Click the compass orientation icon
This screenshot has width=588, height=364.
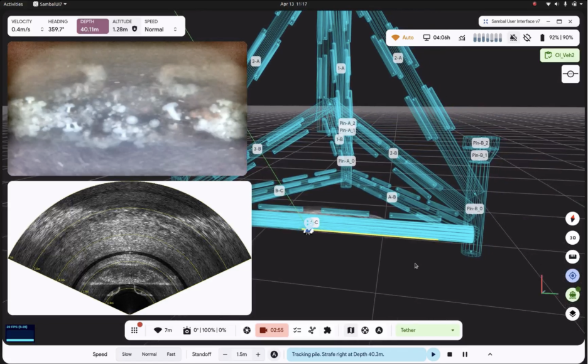point(573,218)
